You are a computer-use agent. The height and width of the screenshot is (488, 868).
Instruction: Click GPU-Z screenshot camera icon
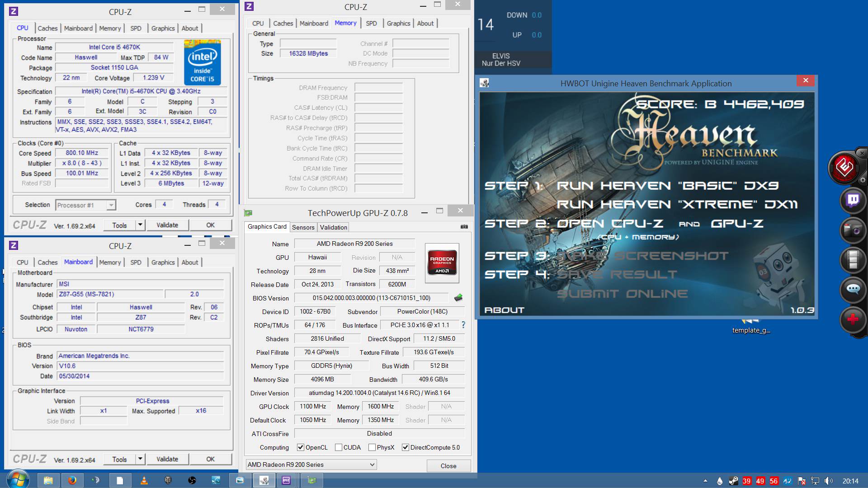[x=464, y=227]
